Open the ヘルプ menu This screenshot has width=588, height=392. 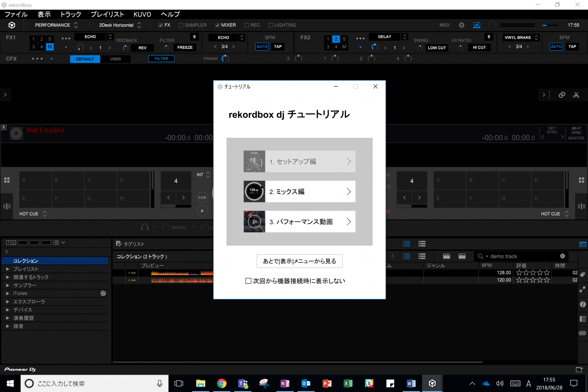[x=170, y=14]
